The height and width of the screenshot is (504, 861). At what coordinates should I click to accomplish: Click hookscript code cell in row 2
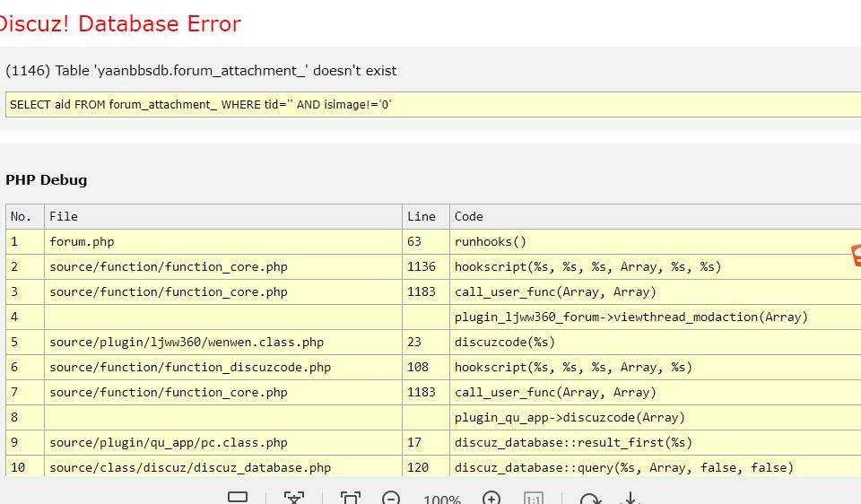(655, 267)
